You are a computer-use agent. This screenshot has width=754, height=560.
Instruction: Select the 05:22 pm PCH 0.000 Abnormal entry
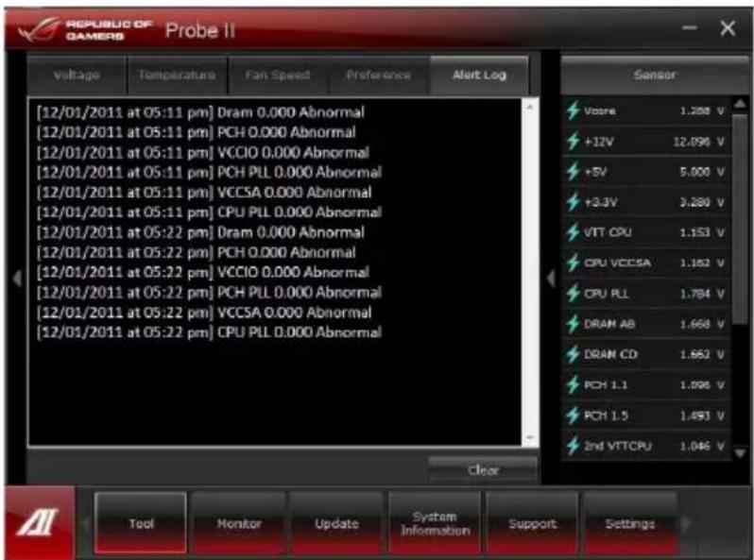pyautogui.click(x=197, y=252)
